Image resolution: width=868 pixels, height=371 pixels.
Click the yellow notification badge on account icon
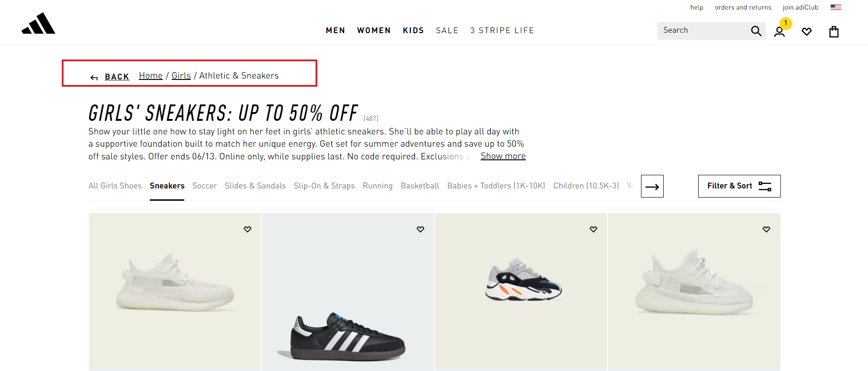(x=785, y=23)
